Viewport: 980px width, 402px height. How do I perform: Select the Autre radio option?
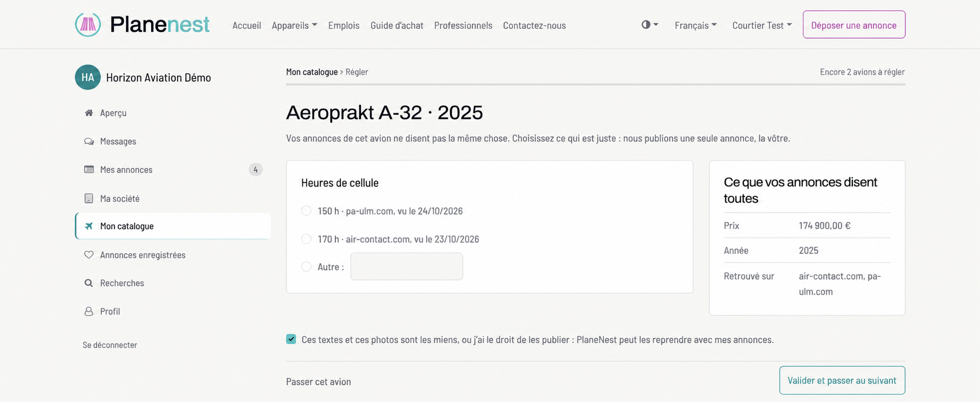pyautogui.click(x=306, y=267)
